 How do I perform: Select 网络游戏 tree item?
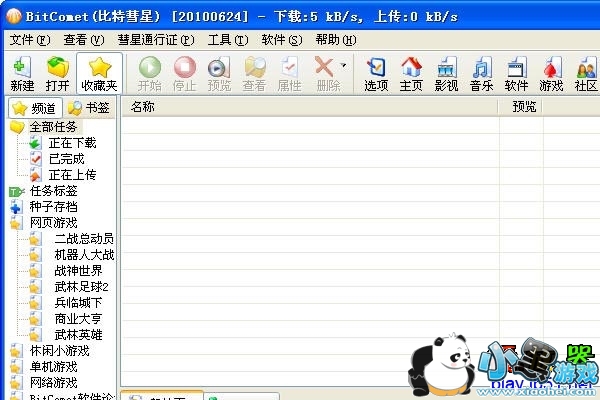point(54,383)
